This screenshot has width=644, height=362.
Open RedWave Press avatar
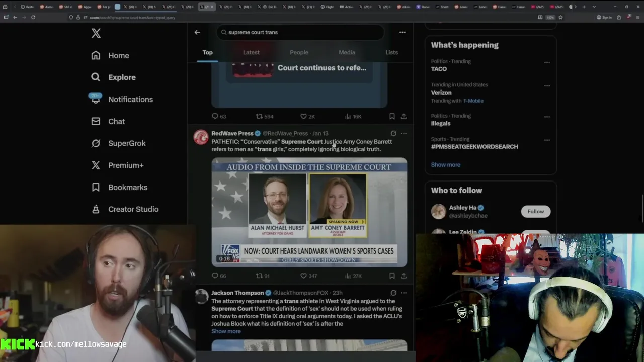pos(201,137)
